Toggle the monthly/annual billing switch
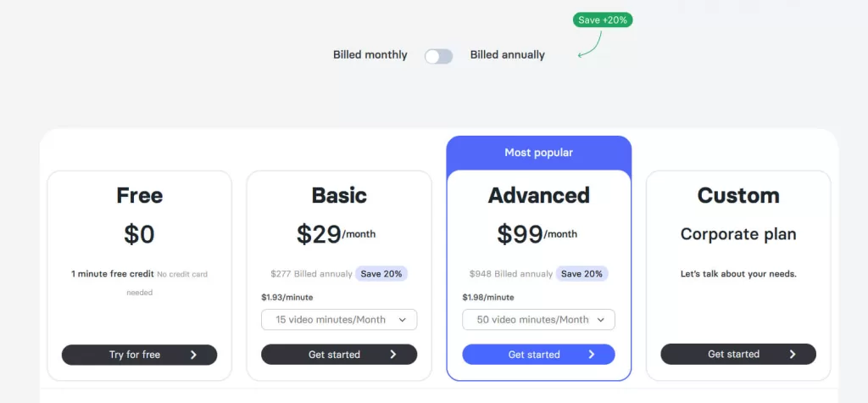Viewport: 868px width, 403px height. point(438,56)
